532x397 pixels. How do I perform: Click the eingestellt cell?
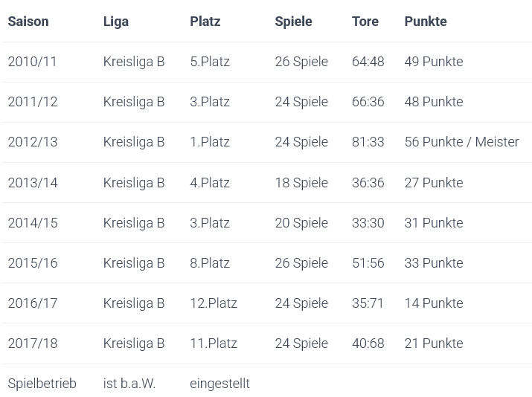(x=219, y=384)
